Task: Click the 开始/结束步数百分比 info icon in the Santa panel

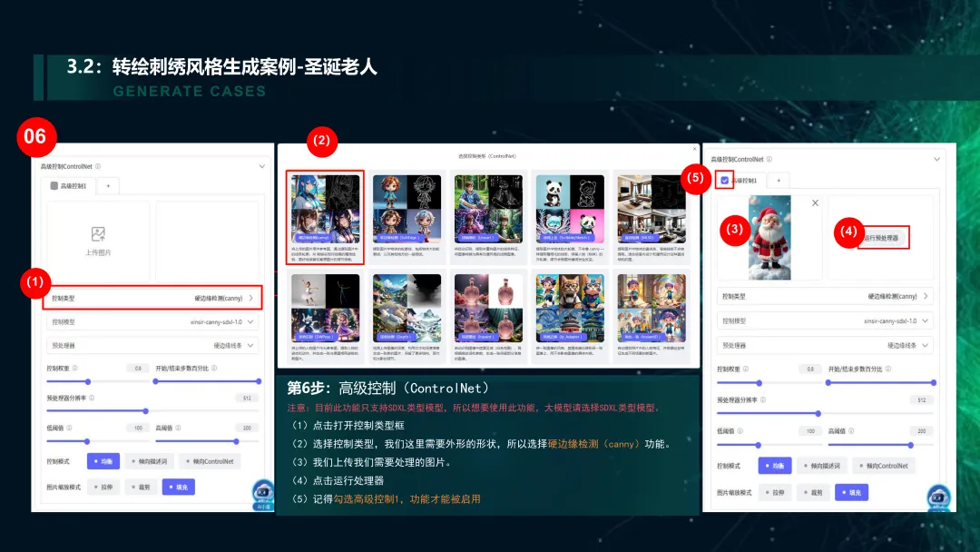Action: [888, 369]
